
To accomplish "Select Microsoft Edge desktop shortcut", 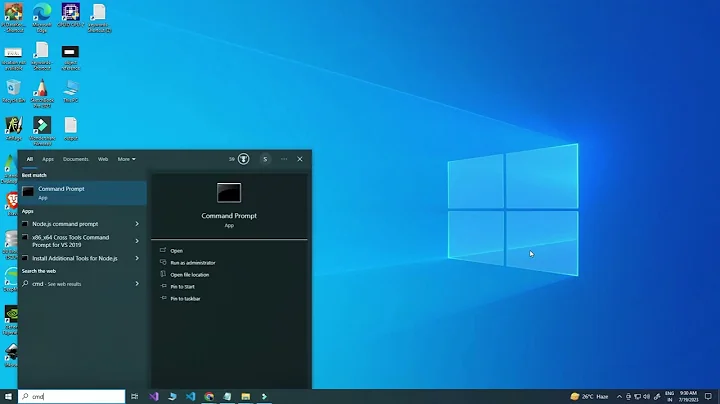I will coord(42,18).
